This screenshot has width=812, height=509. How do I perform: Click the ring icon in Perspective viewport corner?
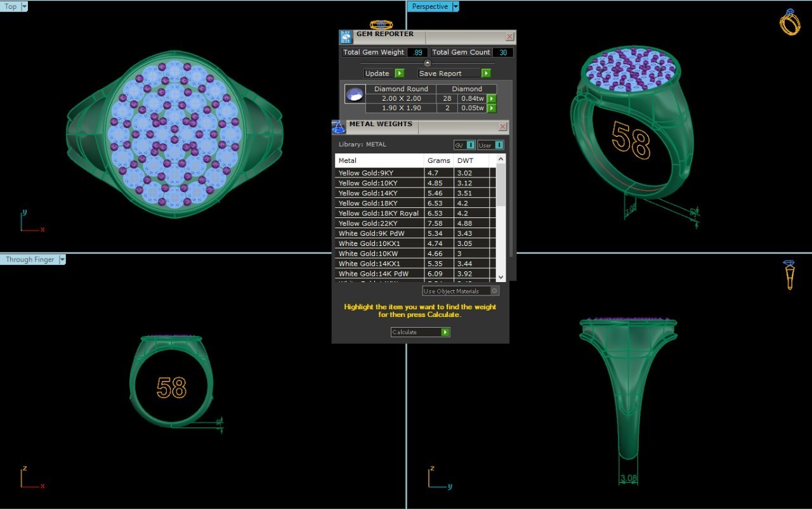click(x=790, y=22)
